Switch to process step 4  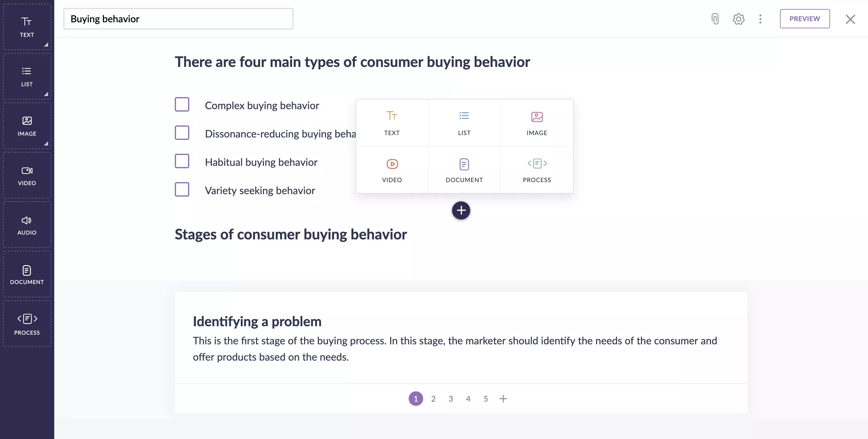click(x=468, y=399)
